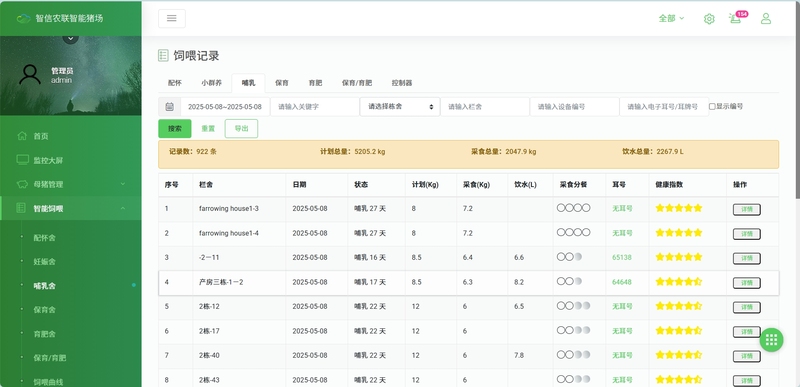Click the calendar icon beside the date range

[x=169, y=107]
